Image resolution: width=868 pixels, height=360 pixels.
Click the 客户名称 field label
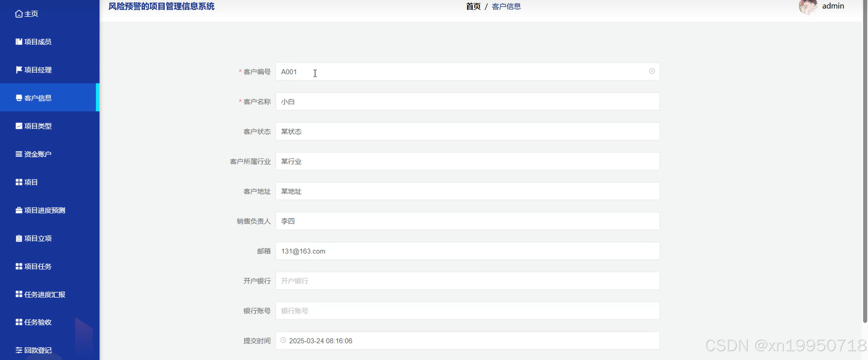pos(257,101)
